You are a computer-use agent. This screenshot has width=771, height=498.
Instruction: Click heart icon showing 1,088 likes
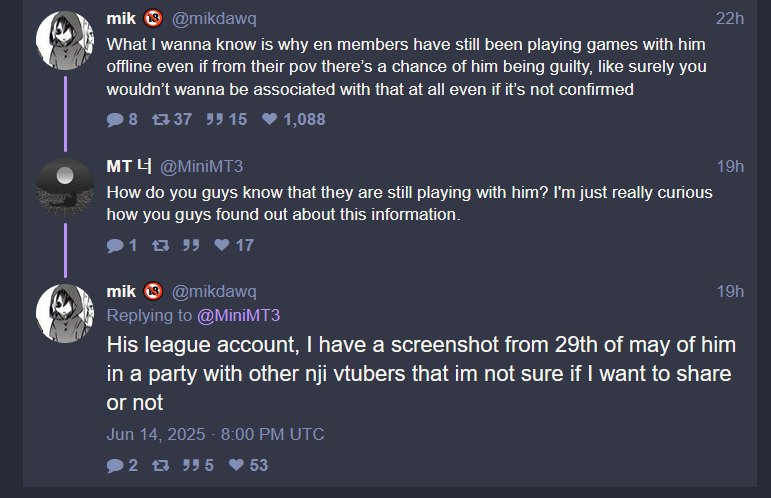pyautogui.click(x=269, y=118)
